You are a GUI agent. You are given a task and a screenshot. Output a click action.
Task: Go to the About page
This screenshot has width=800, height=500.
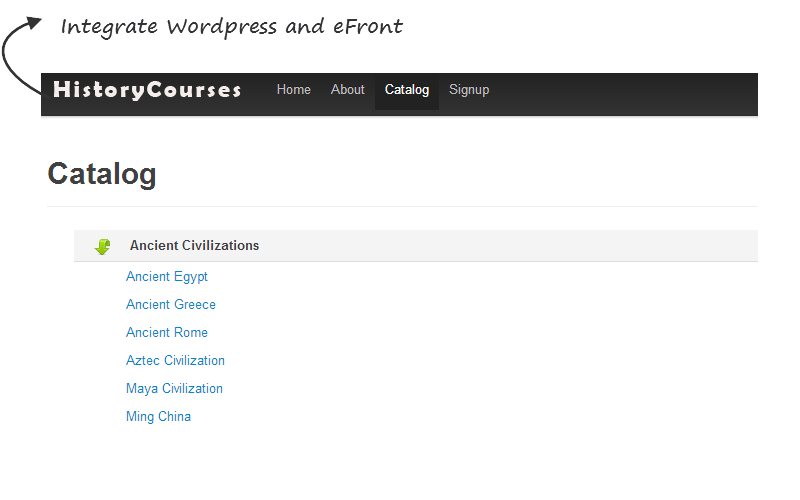click(x=347, y=90)
